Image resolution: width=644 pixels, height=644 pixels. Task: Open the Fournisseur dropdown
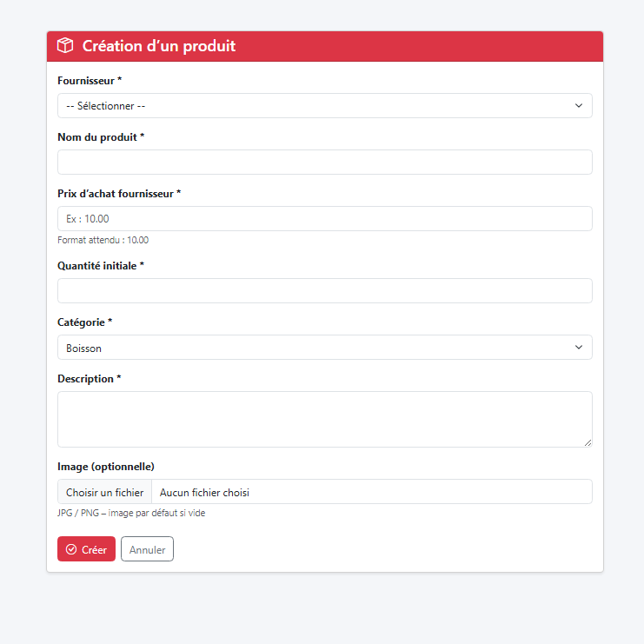(x=324, y=106)
